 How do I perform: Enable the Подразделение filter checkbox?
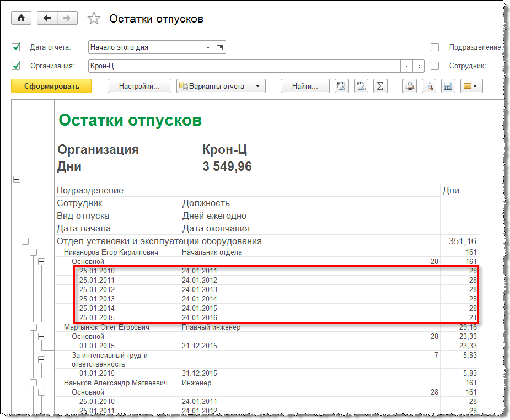click(x=434, y=47)
